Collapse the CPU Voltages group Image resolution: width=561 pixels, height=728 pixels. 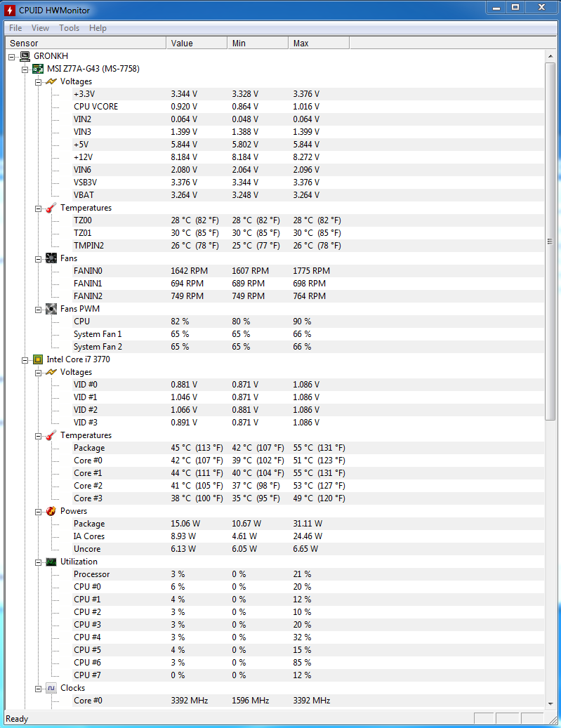coord(38,373)
